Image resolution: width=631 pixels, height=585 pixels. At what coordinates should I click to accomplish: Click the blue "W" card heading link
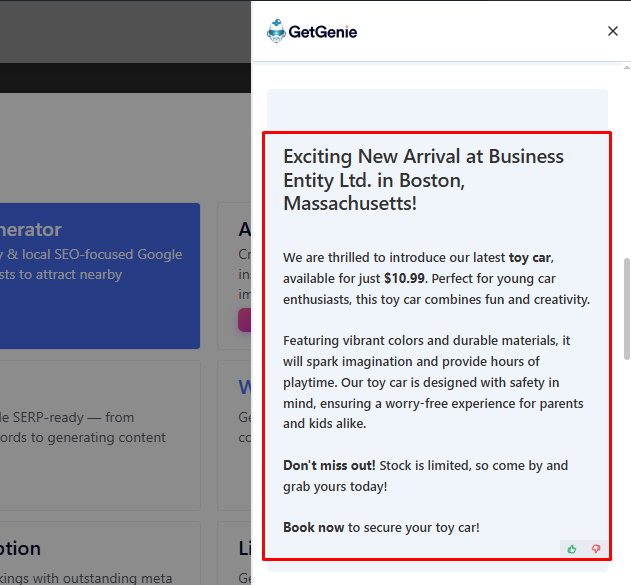click(245, 387)
